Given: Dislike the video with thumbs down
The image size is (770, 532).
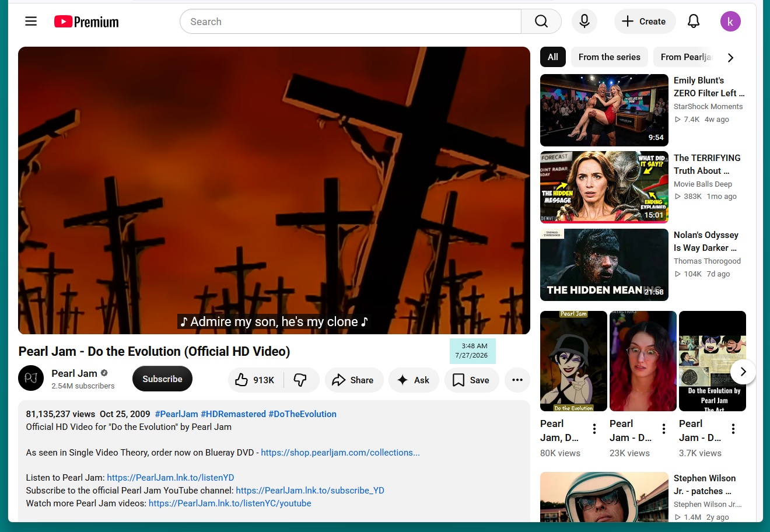Looking at the screenshot, I should tap(301, 380).
